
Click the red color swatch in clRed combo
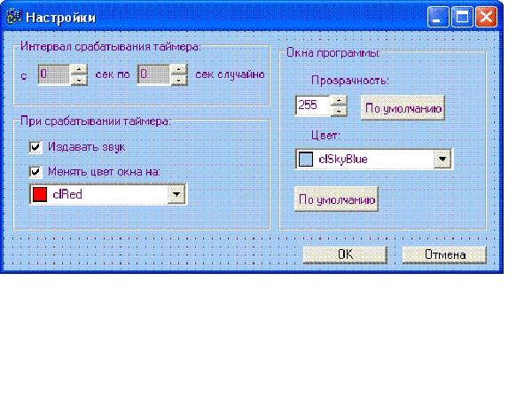click(x=40, y=194)
